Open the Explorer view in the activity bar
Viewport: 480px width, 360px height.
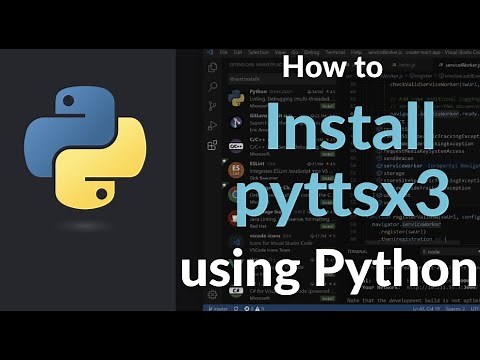(x=212, y=67)
